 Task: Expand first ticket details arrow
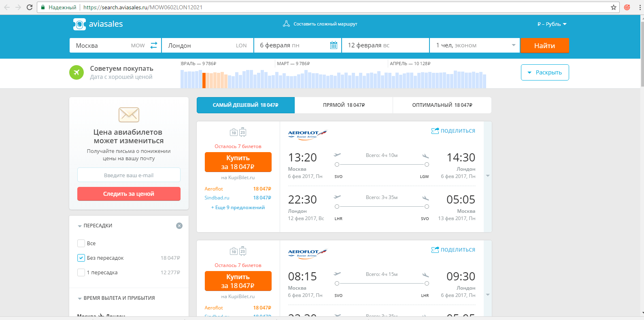coord(488,176)
